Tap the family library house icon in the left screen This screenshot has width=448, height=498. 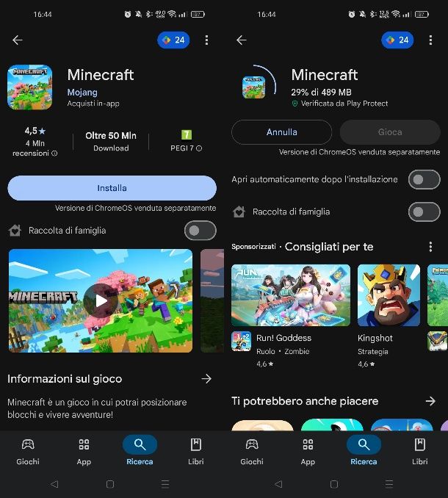[15, 231]
